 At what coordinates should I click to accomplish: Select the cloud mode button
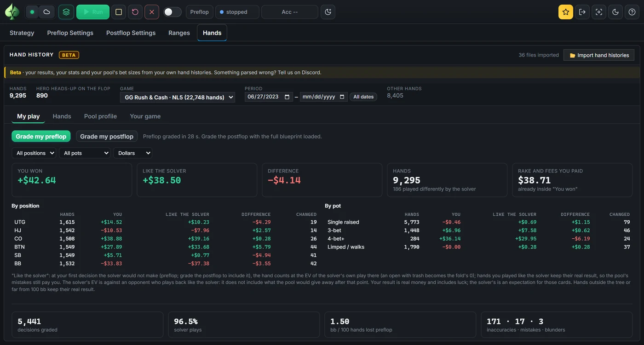47,12
